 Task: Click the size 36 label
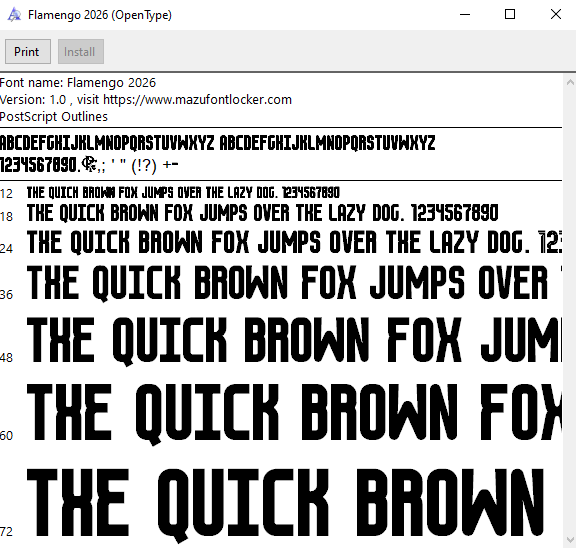pos(6,294)
